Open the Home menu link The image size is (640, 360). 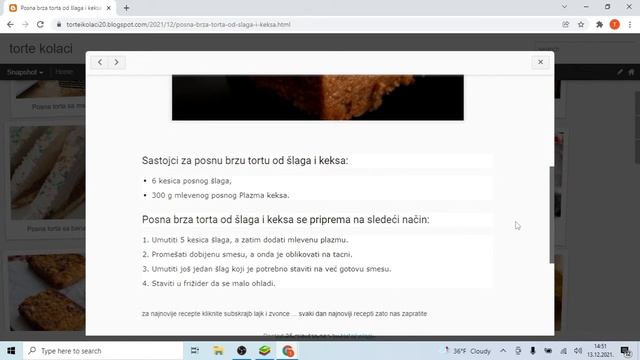click(64, 72)
